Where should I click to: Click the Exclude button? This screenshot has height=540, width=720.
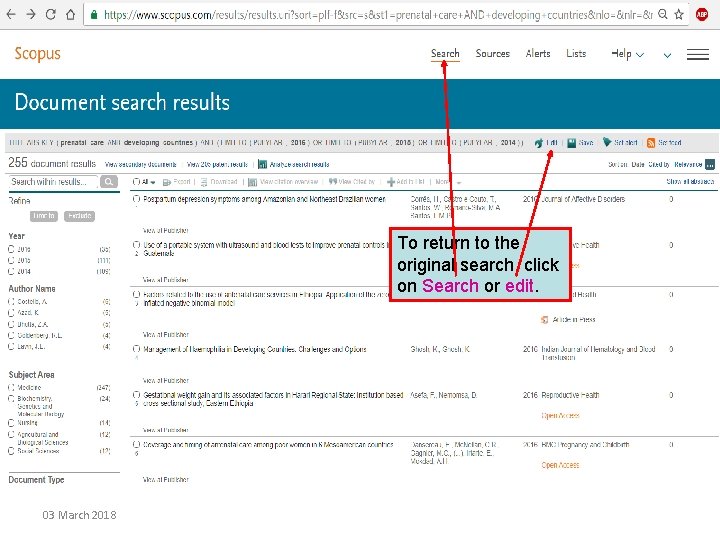pyautogui.click(x=79, y=216)
